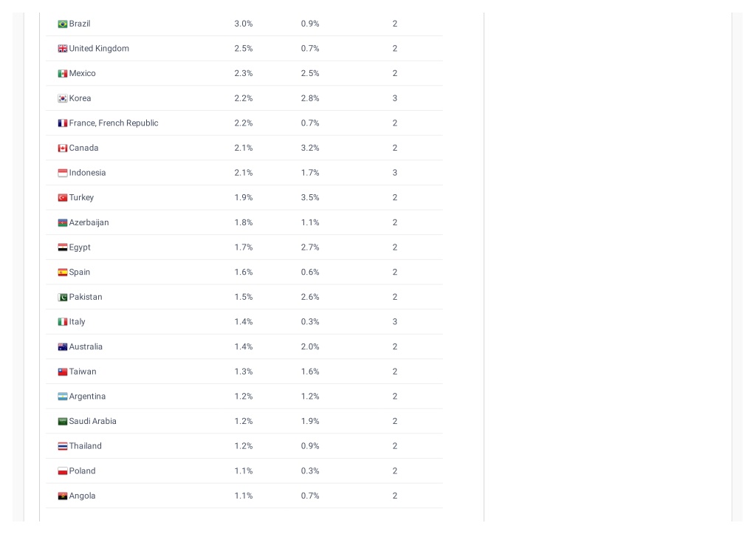Click the Pakistan flag icon
756x534 pixels.
(x=63, y=297)
